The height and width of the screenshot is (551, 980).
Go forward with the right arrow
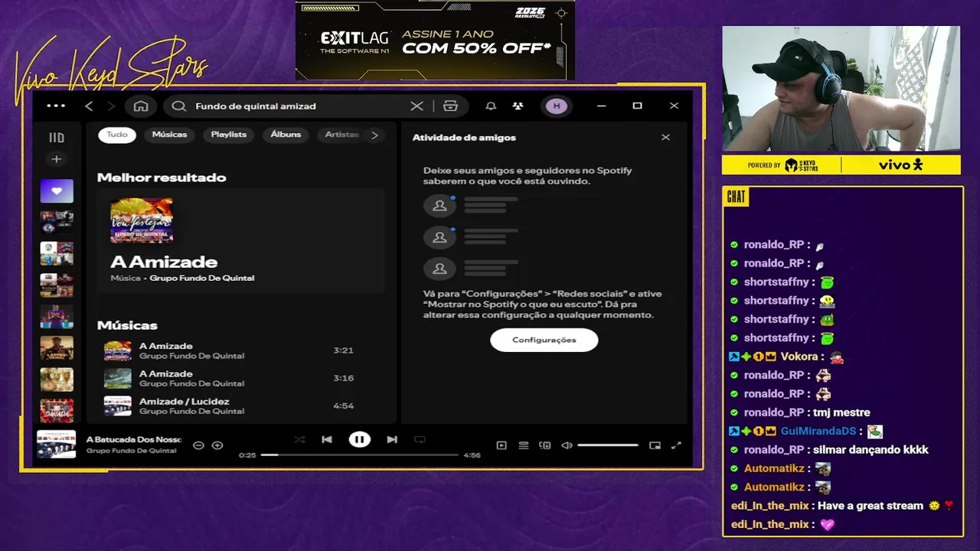pyautogui.click(x=110, y=106)
